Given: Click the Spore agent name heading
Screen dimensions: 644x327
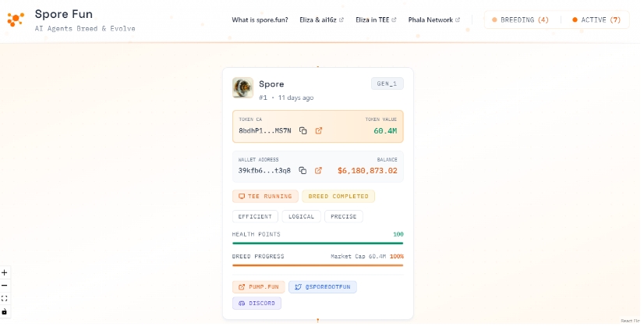Looking at the screenshot, I should point(271,84).
